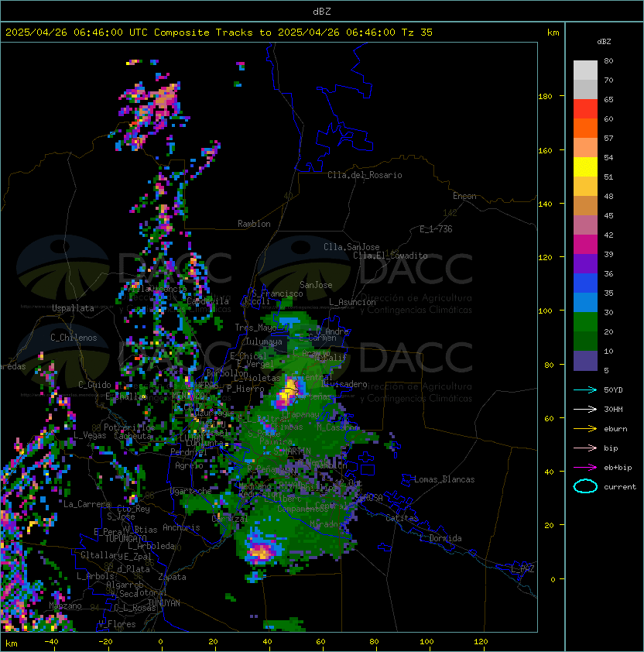
Task: Click the 'dBZ' heading above the color scale
Action: tap(604, 42)
